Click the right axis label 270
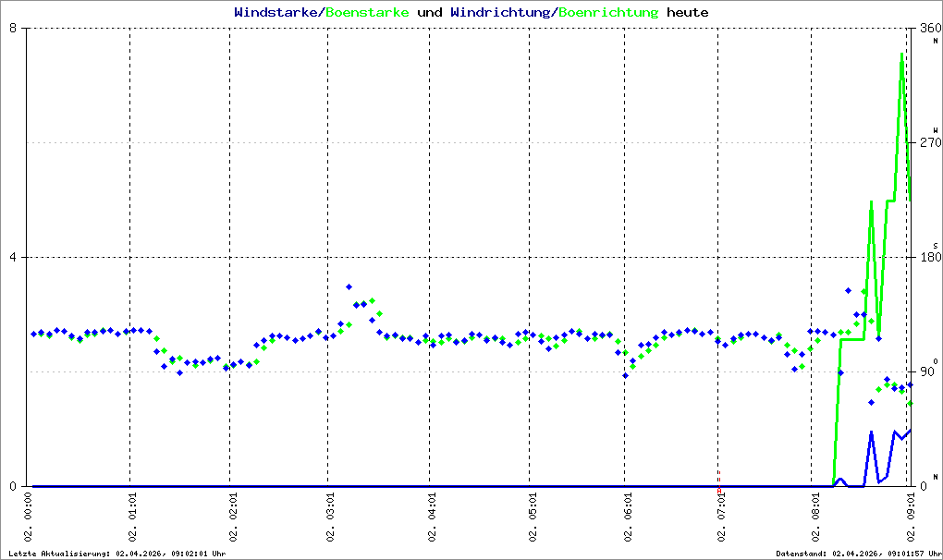Viewport: 943px width, 560px height. click(x=930, y=142)
